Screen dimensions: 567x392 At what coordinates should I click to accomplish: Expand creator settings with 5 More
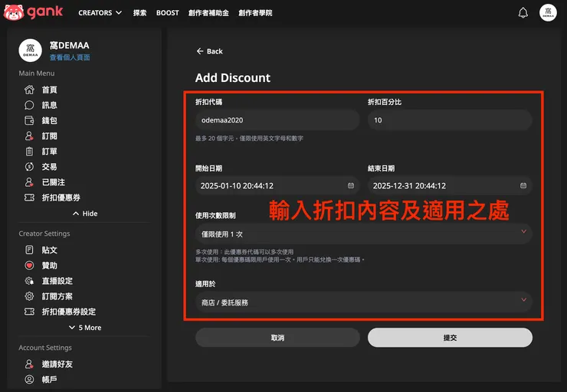click(x=85, y=328)
